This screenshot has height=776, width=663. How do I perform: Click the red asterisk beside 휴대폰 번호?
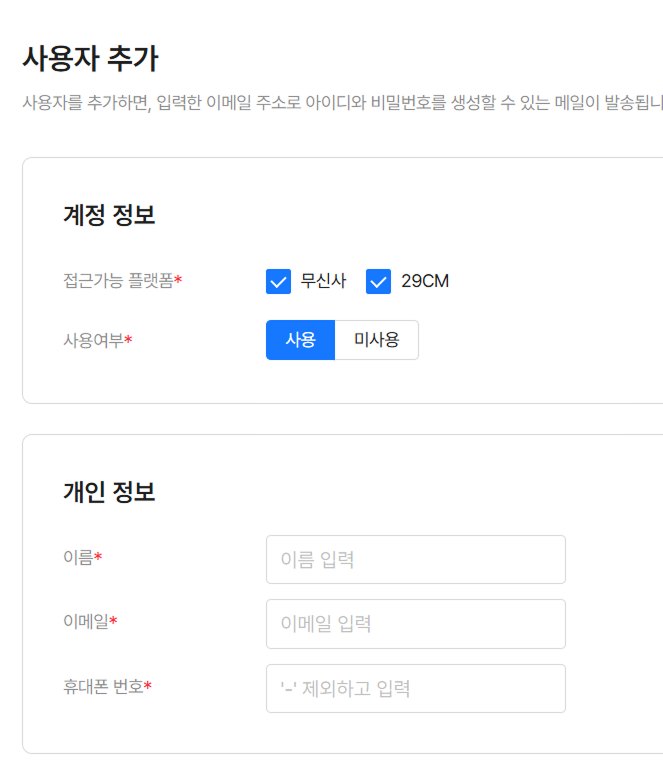tap(148, 686)
